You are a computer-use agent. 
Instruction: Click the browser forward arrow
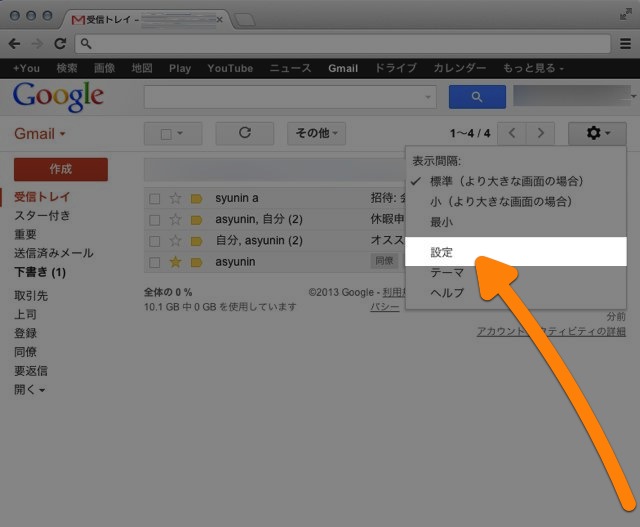coord(38,43)
